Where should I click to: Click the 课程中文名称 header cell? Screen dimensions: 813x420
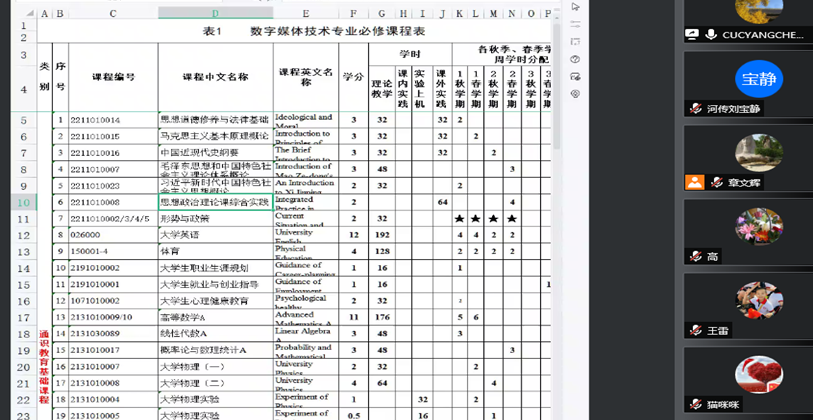tap(215, 77)
